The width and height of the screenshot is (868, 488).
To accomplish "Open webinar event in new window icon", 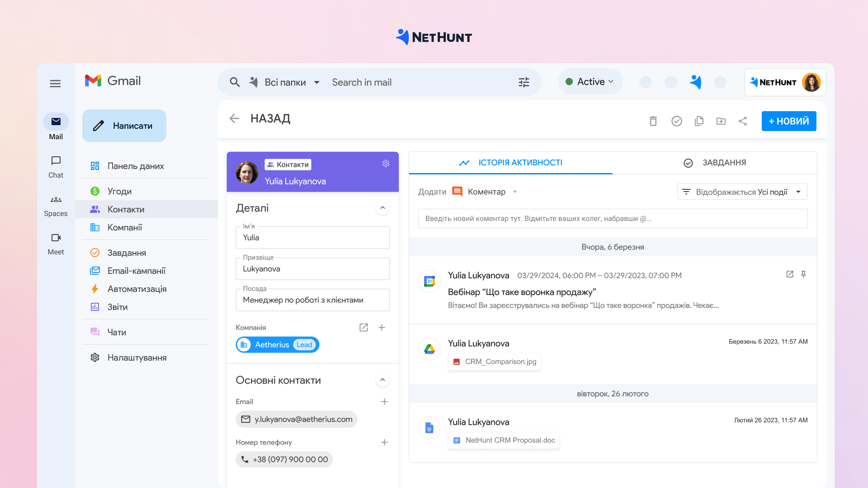I will (x=790, y=274).
